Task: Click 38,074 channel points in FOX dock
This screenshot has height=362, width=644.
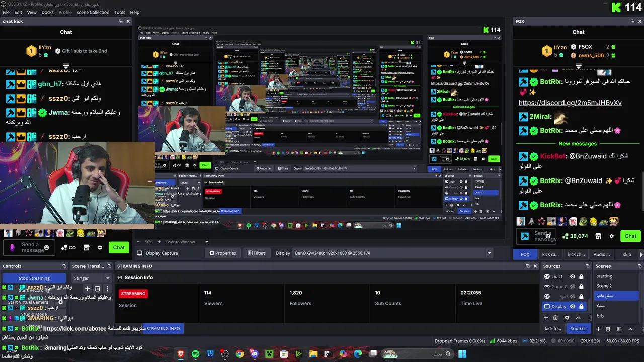Action: click(575, 236)
